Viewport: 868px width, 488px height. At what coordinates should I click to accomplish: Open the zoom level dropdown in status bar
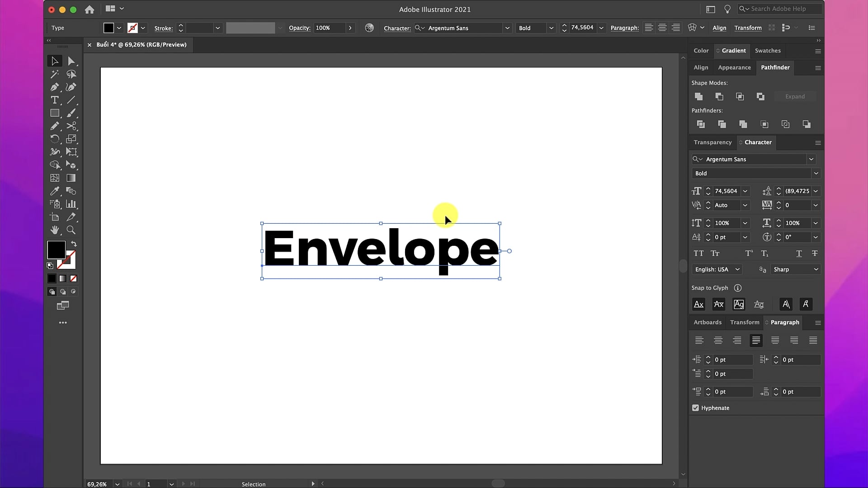118,484
